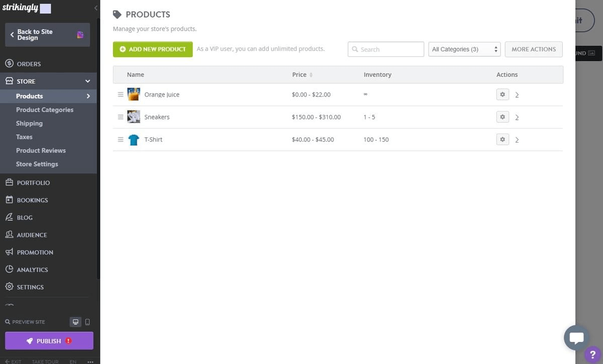Open the help question mark
The height and width of the screenshot is (364, 603).
click(x=593, y=354)
